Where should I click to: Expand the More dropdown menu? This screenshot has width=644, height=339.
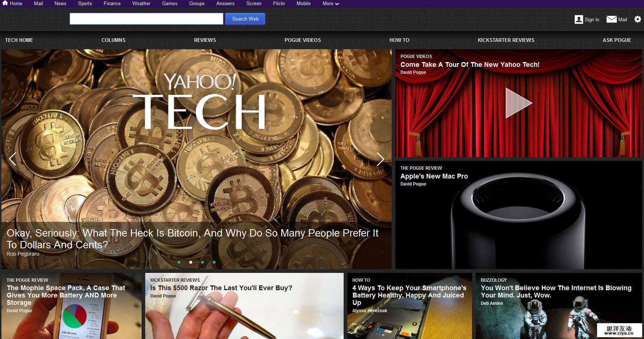330,4
